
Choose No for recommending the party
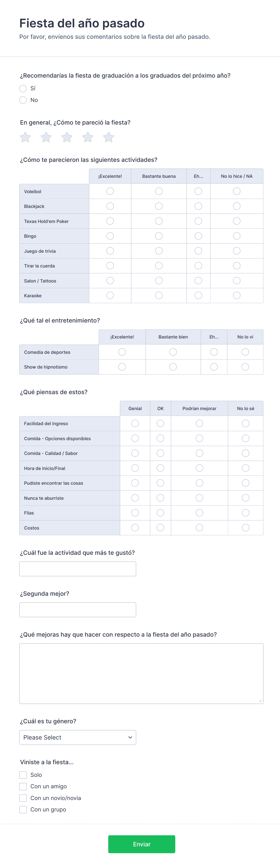click(23, 100)
